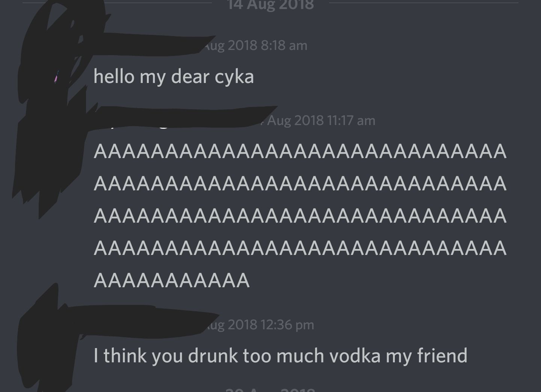Select the "hello my dear cyka" message

(174, 77)
